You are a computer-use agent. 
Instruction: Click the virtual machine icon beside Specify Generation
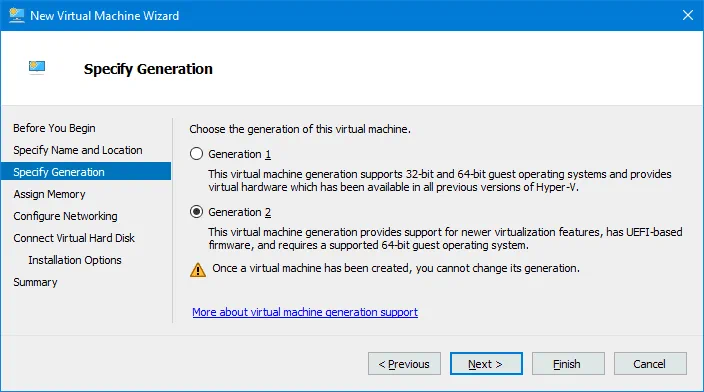coord(37,67)
